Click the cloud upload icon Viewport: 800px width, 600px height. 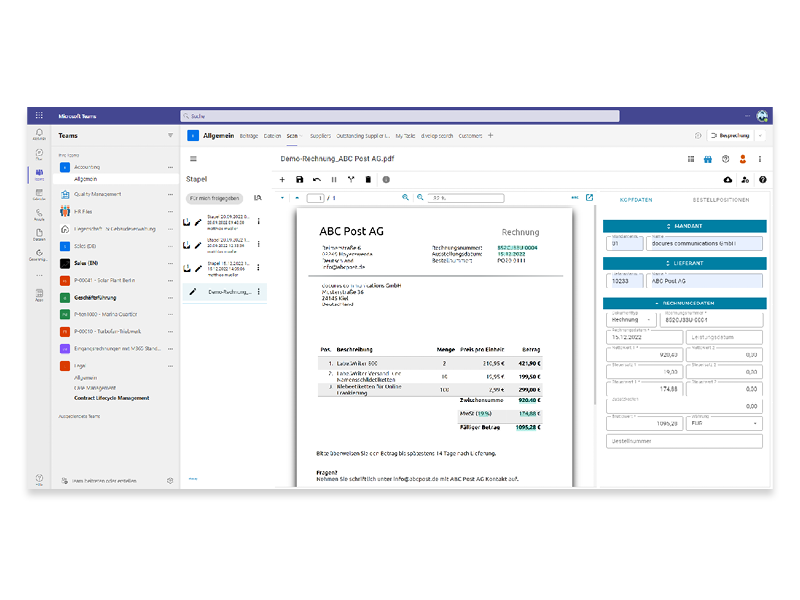728,180
